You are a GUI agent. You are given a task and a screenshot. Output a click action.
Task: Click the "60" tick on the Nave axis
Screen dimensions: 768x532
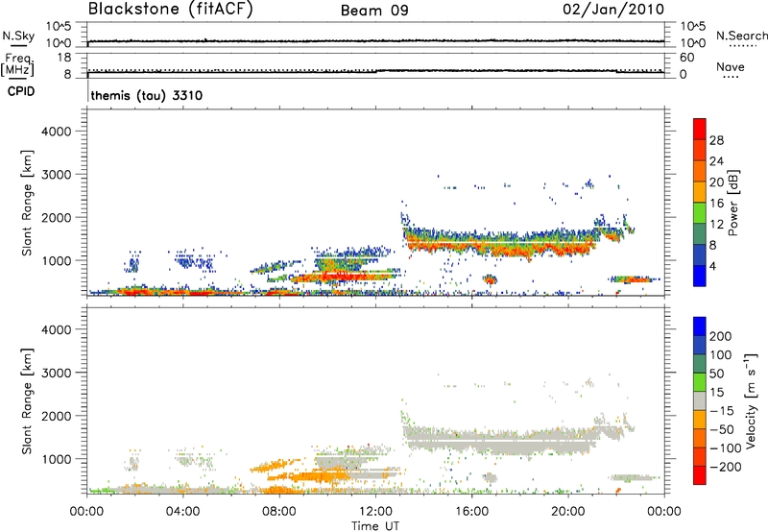point(686,58)
